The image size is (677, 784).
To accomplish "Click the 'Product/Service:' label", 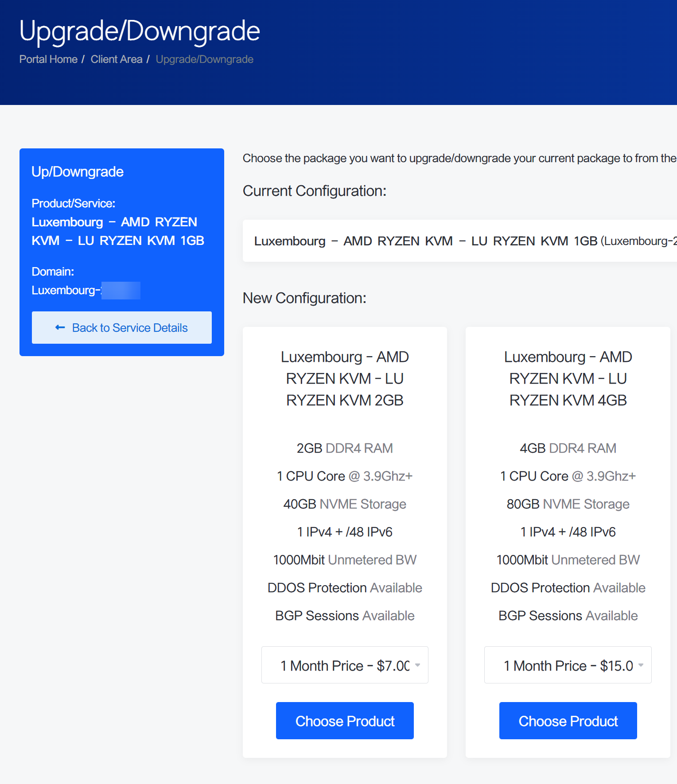I will [x=74, y=203].
